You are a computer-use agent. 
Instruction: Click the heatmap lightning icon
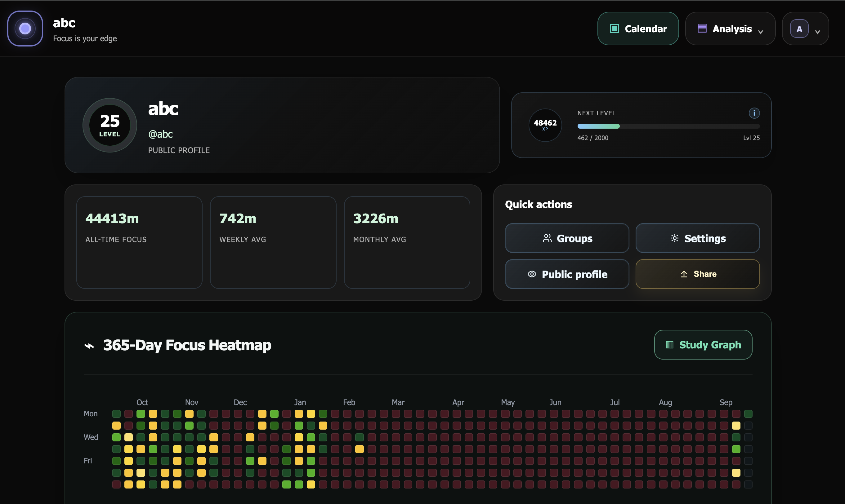(89, 346)
